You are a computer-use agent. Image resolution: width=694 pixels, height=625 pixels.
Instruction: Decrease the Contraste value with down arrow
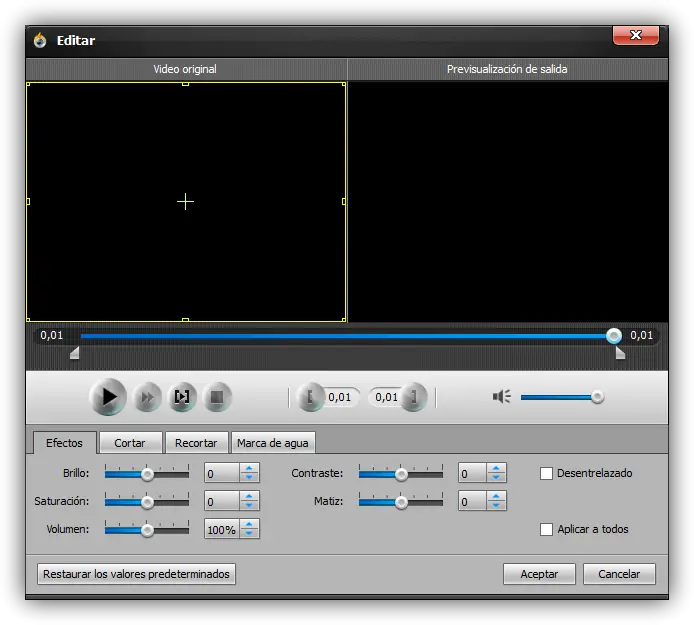tap(496, 479)
